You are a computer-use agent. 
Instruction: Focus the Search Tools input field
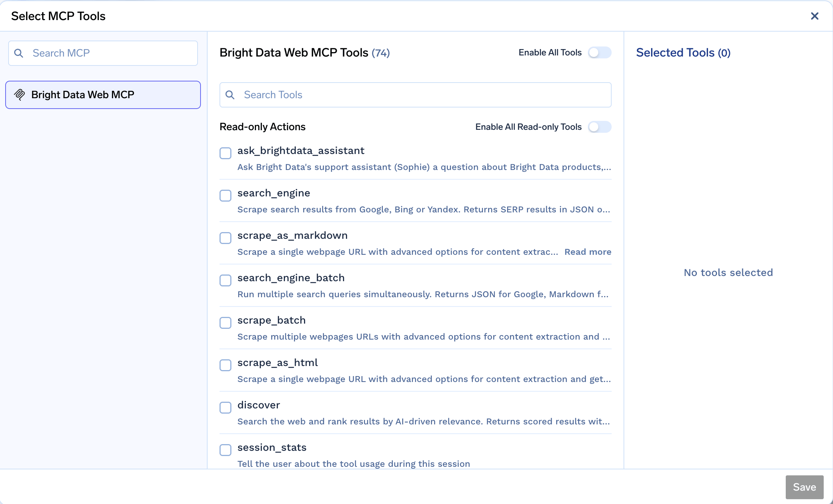(415, 95)
